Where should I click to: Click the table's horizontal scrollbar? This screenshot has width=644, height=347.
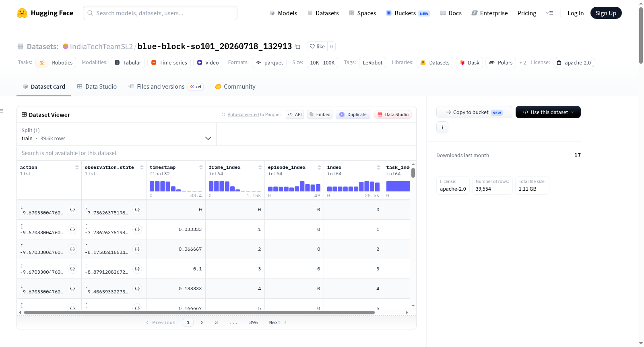coord(199,312)
